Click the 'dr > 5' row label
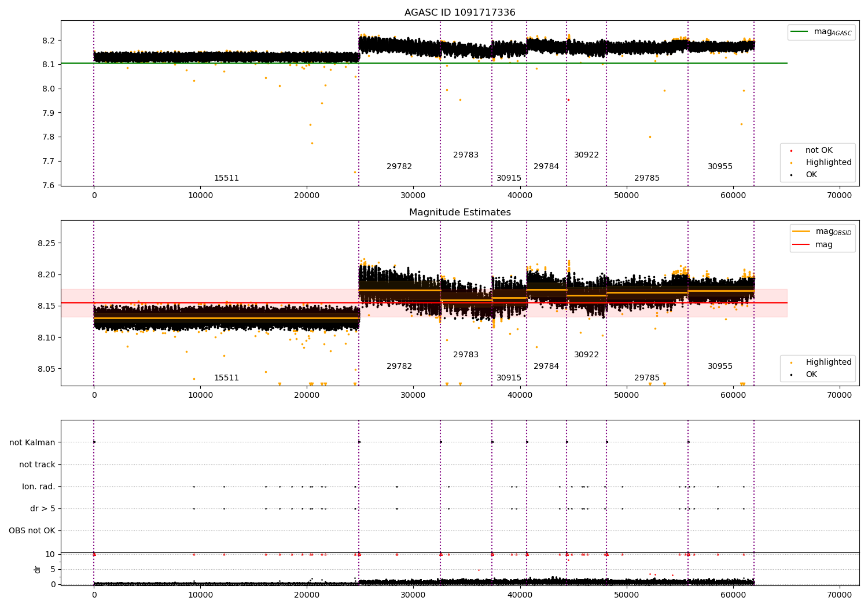 (43, 508)
